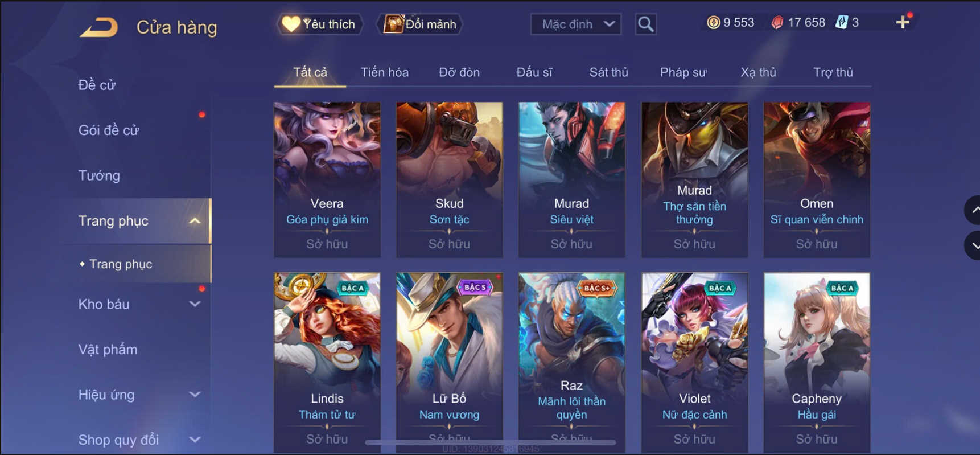This screenshot has height=455, width=980.
Task: Open Đổi mảnh fragment exchange icon
Action: coord(393,24)
